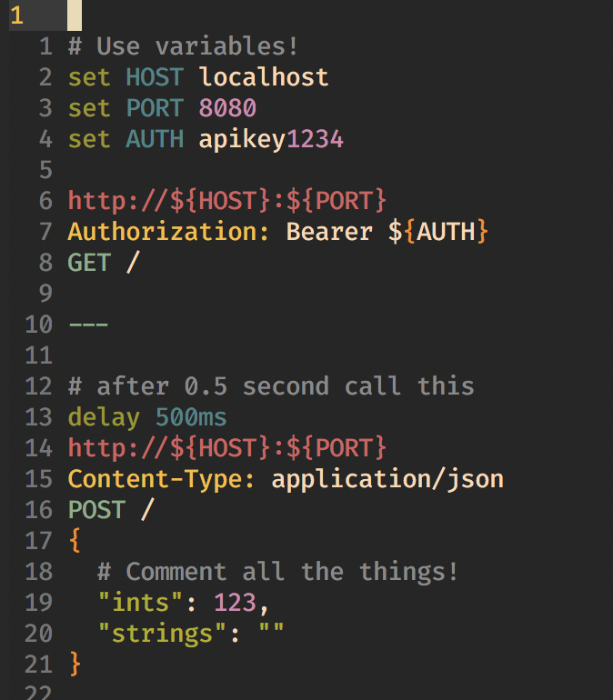Click the 'set' keyword on line 2
Image resolution: width=613 pixels, height=700 pixels.
click(89, 77)
